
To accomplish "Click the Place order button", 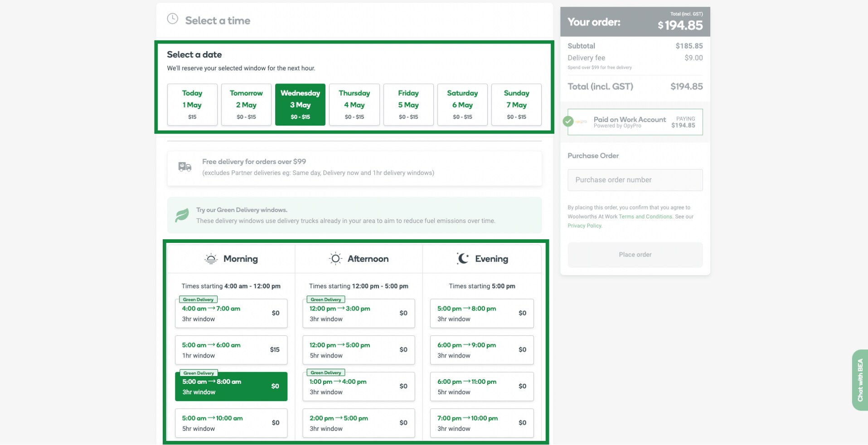I will tap(635, 255).
